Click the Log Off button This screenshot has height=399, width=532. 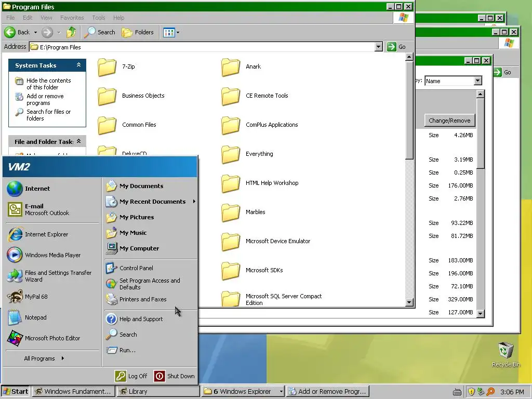point(131,376)
